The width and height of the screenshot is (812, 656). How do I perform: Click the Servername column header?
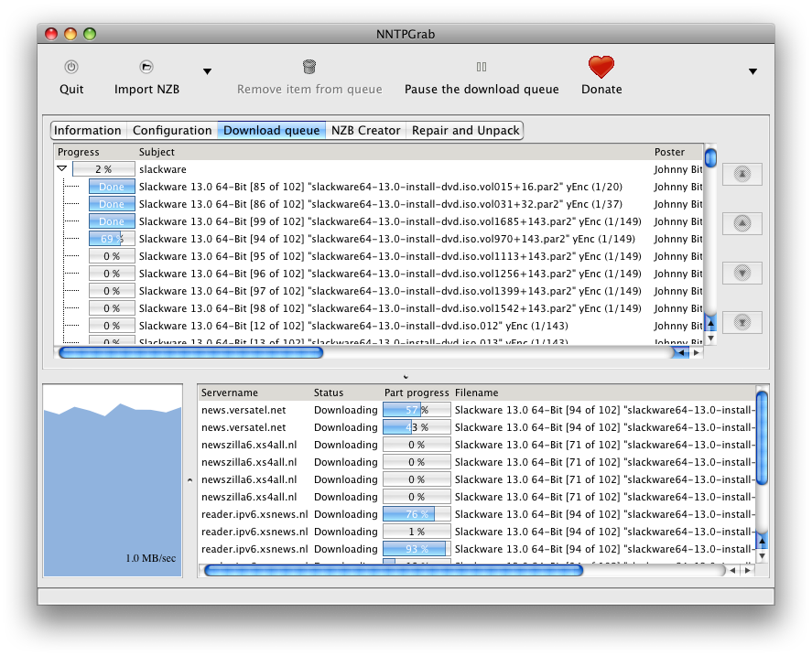pos(230,393)
